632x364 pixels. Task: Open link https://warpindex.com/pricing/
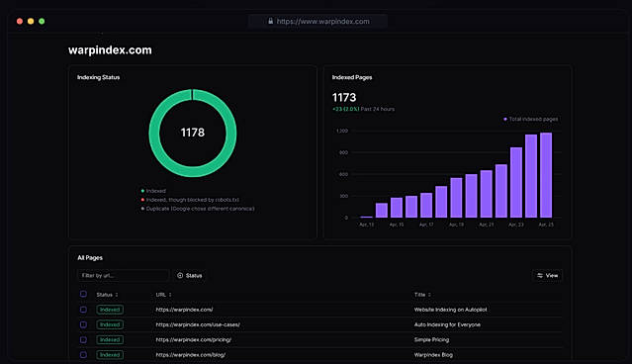click(194, 340)
